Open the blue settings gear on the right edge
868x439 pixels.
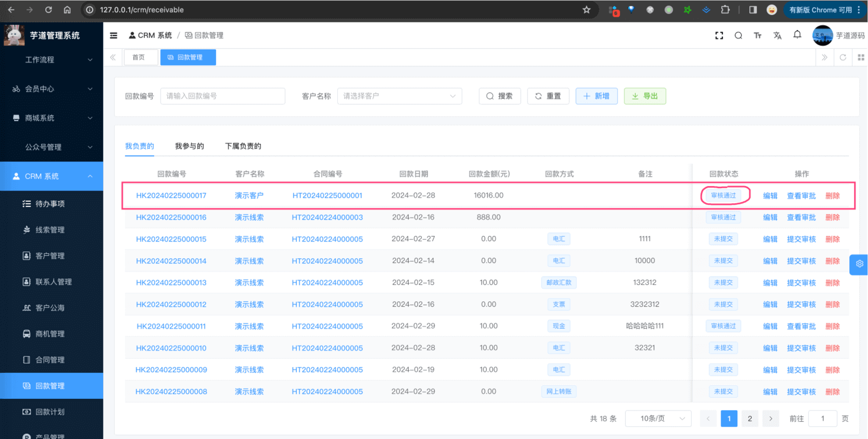(860, 264)
